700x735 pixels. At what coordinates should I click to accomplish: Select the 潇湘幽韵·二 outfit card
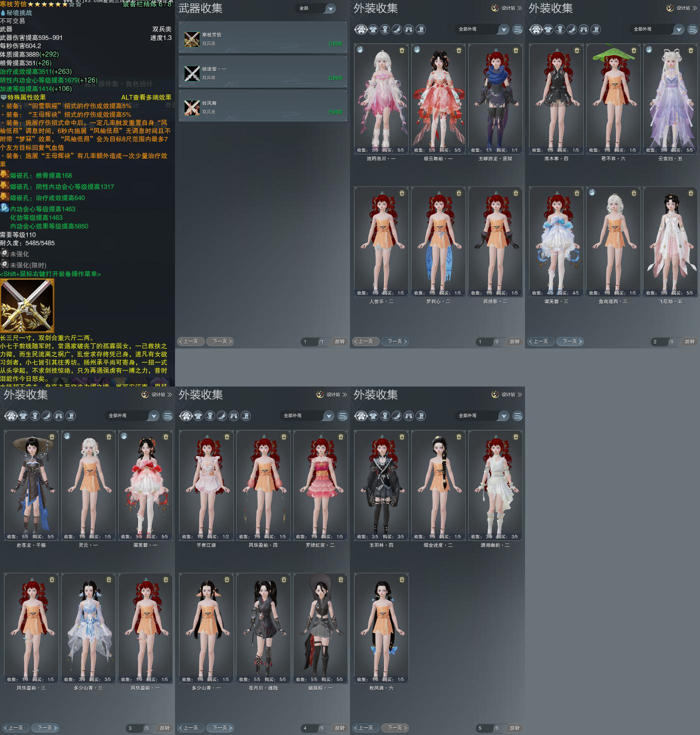495,485
